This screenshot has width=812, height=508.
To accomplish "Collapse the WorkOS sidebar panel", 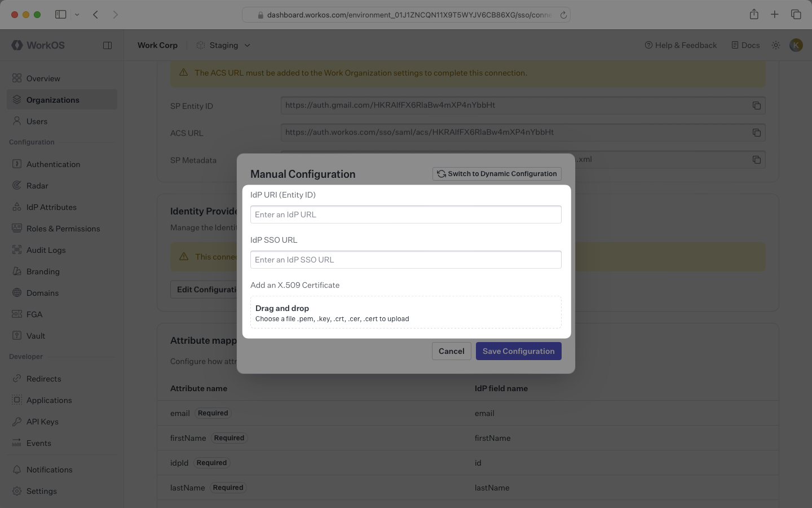I will (x=107, y=45).
